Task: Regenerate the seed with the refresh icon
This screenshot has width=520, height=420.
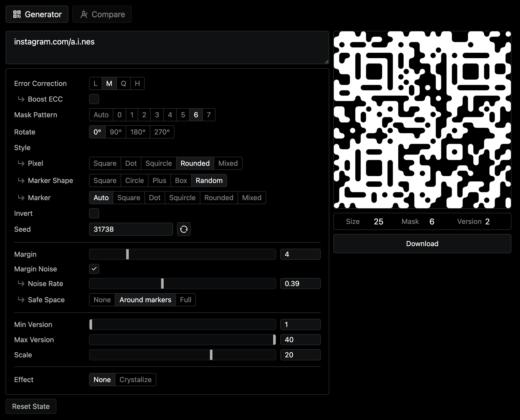Action: coord(184,229)
